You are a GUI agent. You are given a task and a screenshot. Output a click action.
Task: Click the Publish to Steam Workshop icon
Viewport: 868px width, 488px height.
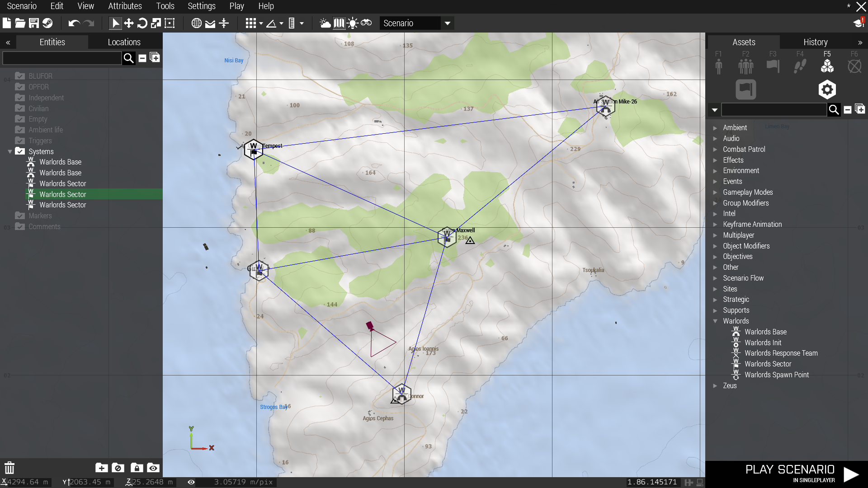(x=47, y=23)
